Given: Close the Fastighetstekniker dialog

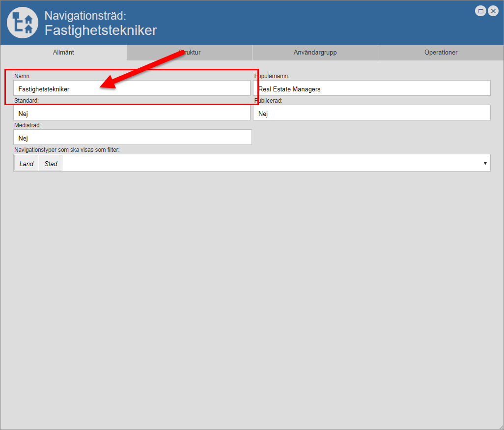Looking at the screenshot, I should [493, 11].
